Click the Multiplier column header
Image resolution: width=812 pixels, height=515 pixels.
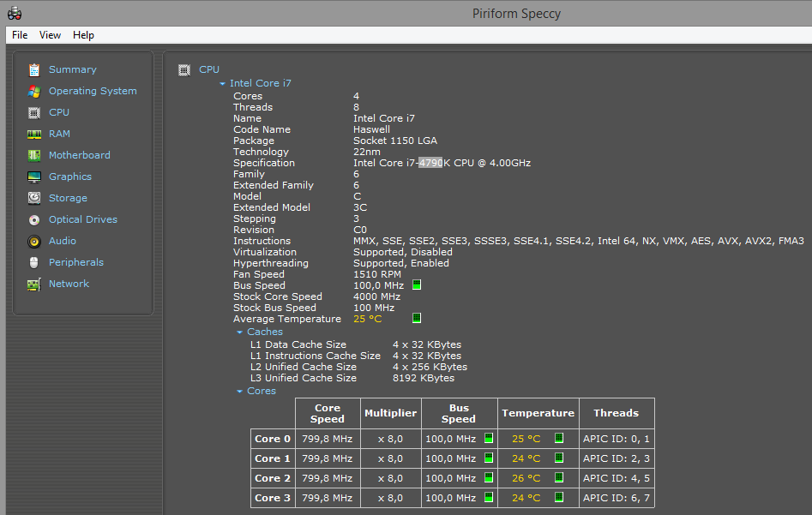pyautogui.click(x=390, y=414)
